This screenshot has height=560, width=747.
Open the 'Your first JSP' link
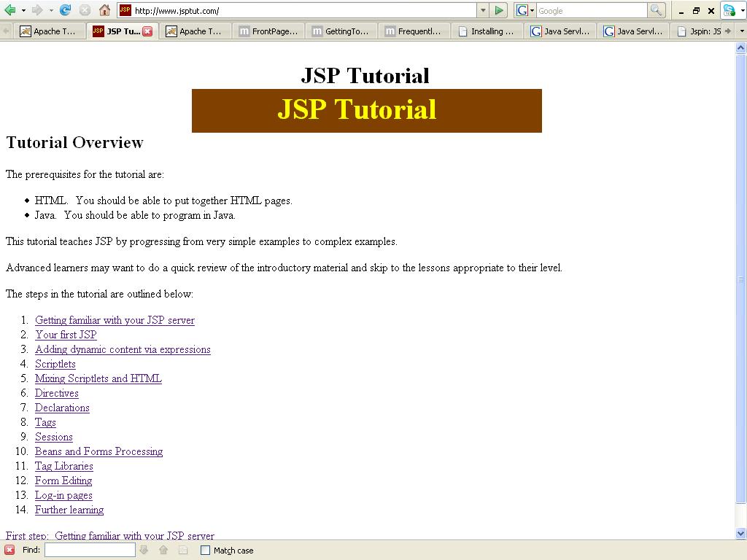tap(66, 335)
